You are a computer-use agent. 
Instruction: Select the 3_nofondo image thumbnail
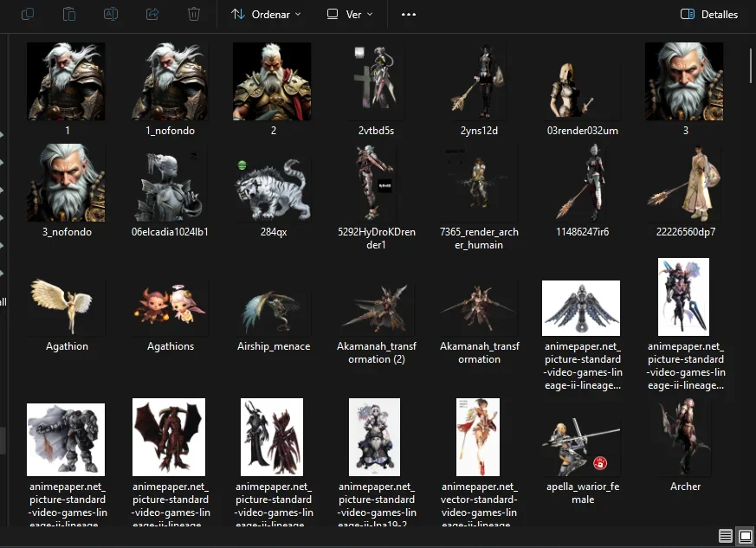point(66,183)
